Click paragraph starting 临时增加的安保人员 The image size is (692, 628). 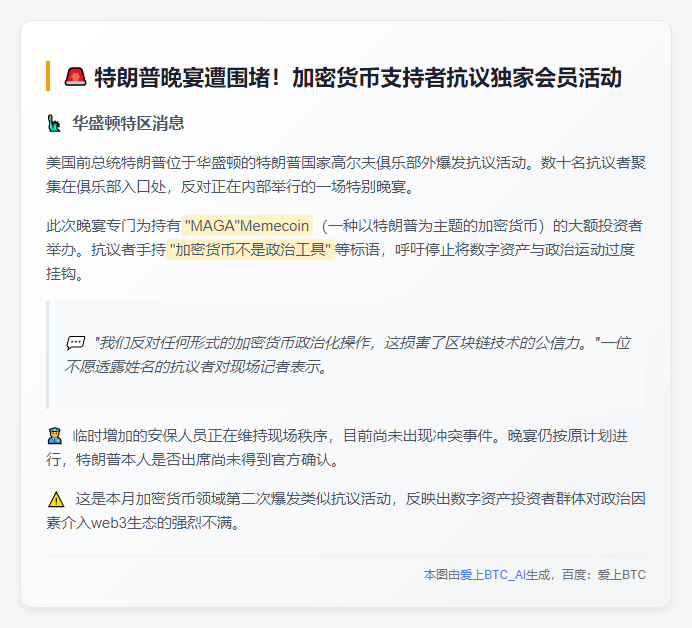(337, 448)
